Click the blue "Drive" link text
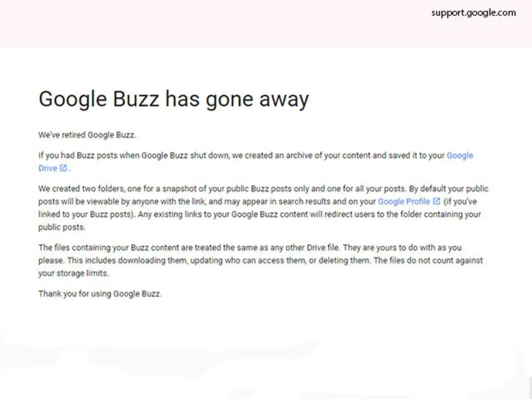 click(x=47, y=168)
